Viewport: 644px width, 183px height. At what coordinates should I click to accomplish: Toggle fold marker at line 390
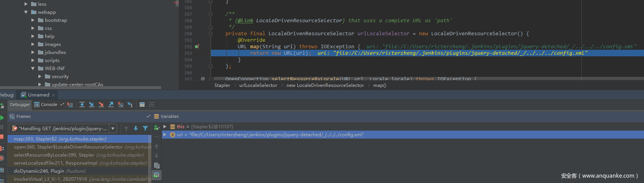211,34
